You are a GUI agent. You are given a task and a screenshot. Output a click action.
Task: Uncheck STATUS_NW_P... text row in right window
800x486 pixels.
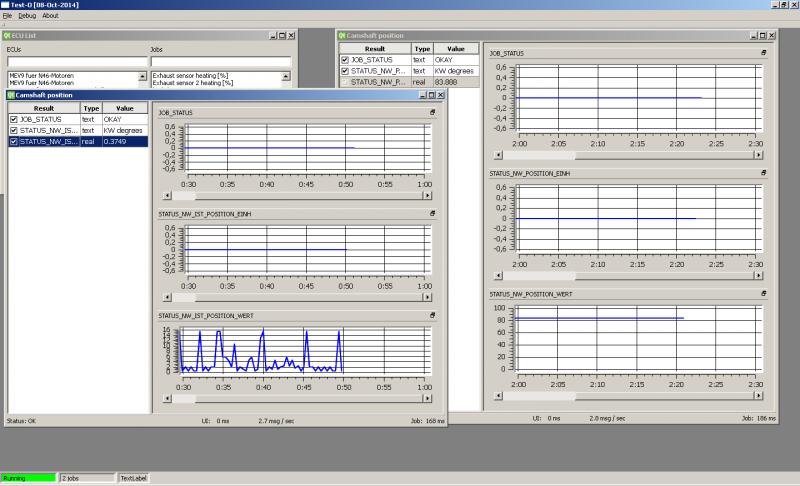(346, 71)
